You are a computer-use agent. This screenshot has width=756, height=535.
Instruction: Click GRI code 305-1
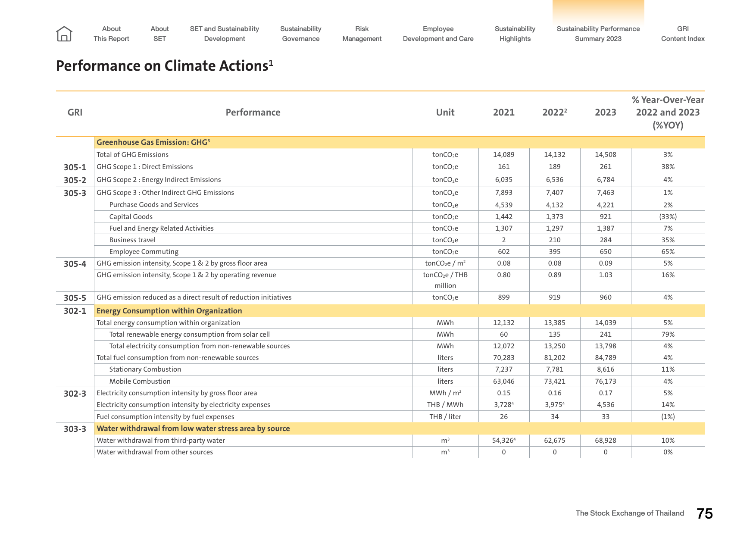(75, 167)
